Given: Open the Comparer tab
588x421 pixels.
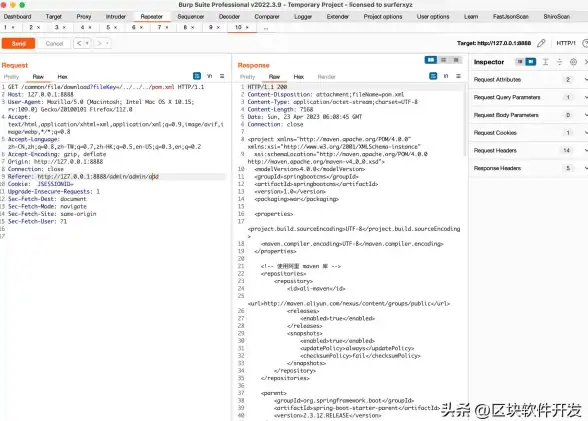Looking at the screenshot, I should 267,16.
